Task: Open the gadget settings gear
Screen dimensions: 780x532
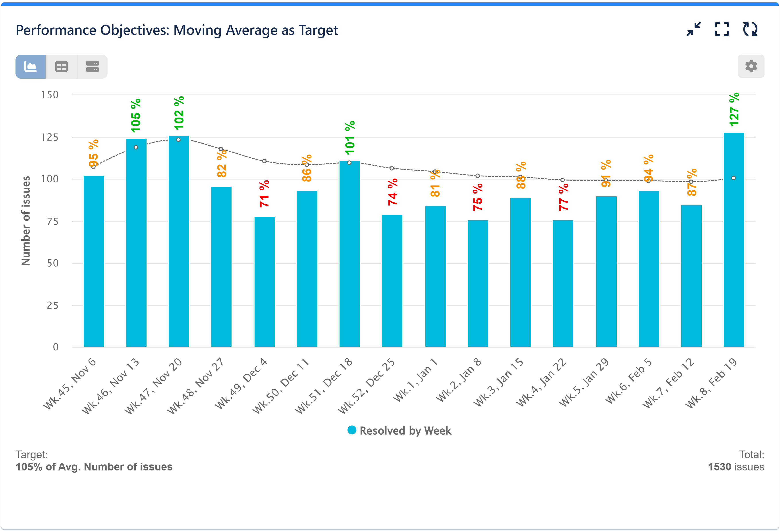Action: coord(751,66)
